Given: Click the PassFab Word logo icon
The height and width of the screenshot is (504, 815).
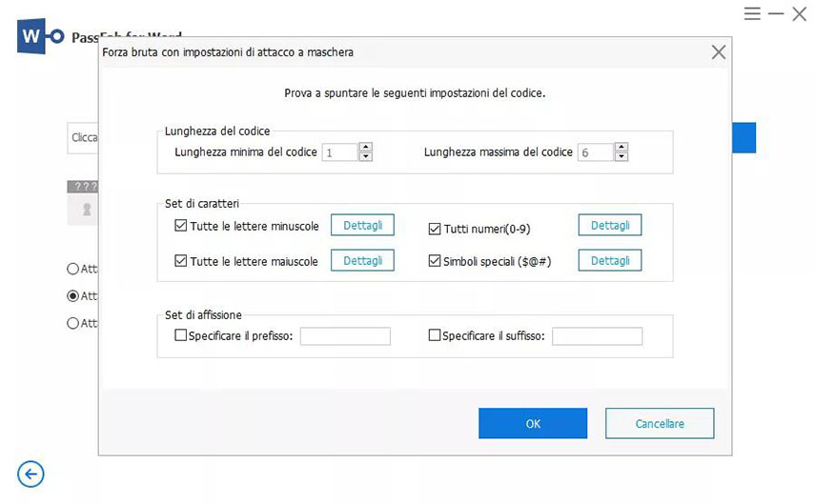Looking at the screenshot, I should [38, 36].
